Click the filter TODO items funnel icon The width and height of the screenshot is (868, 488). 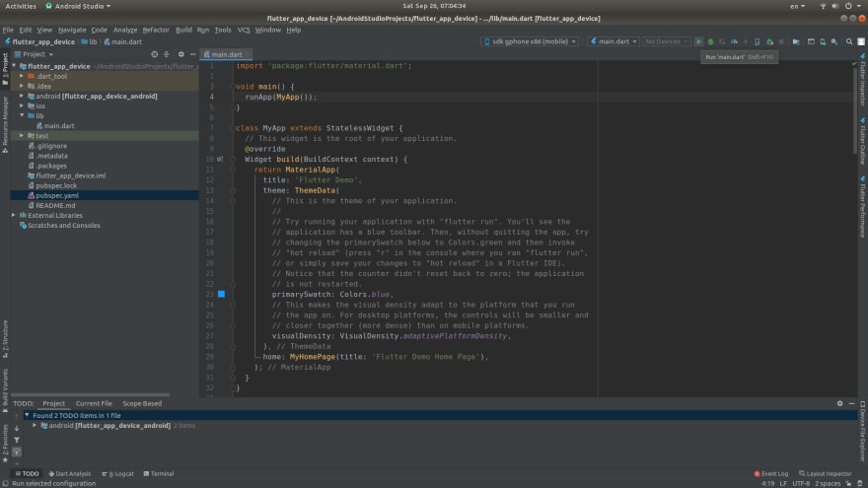pyautogui.click(x=17, y=440)
